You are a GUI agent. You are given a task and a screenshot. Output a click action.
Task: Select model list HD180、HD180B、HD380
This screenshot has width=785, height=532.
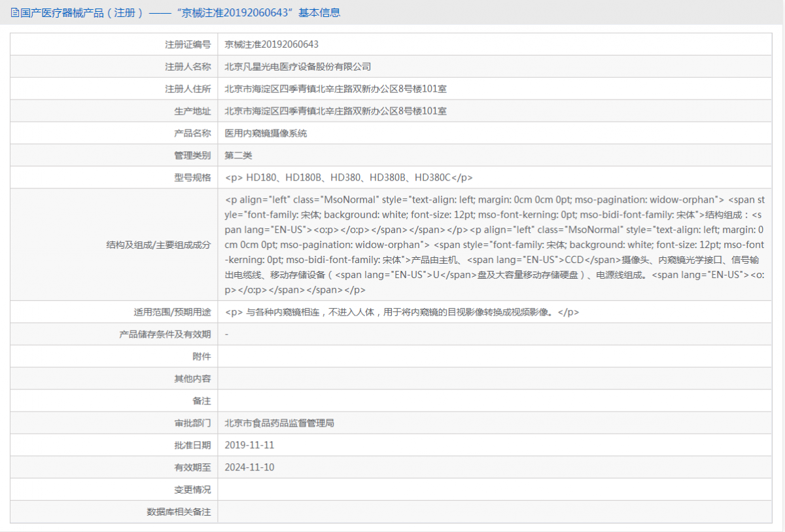[349, 177]
